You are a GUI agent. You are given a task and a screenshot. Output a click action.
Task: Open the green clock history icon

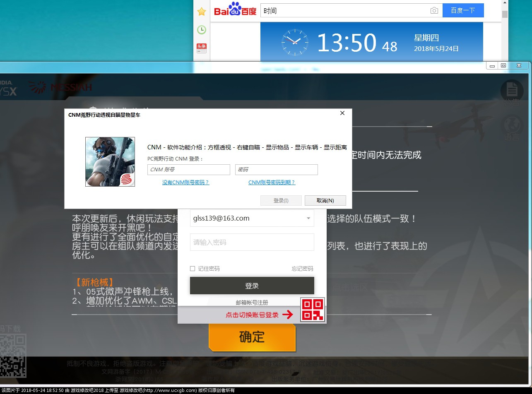point(202,30)
